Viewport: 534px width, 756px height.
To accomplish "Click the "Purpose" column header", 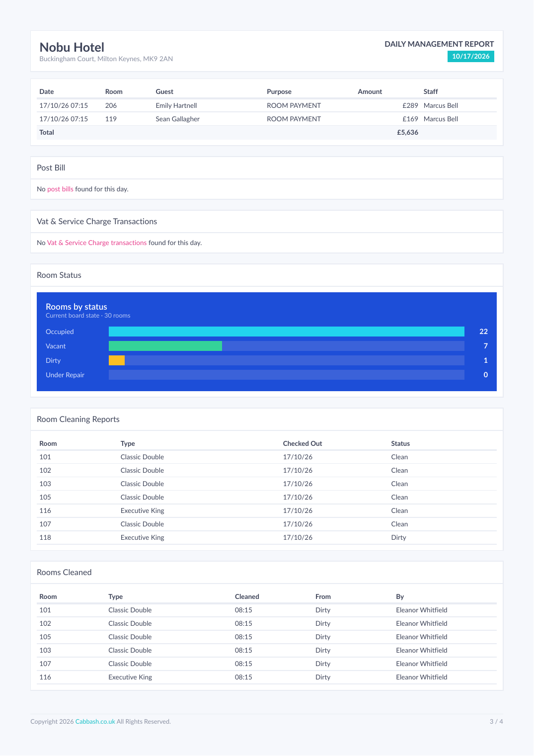I will tap(279, 91).
